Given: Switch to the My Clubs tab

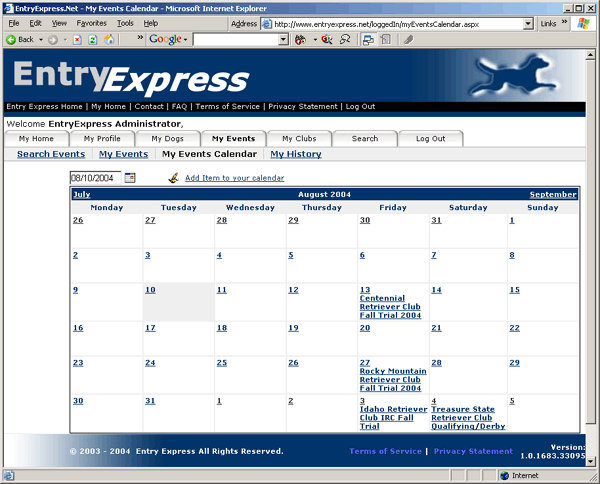Looking at the screenshot, I should [299, 139].
